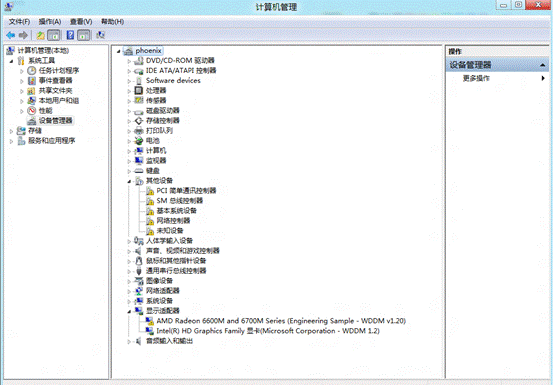The height and width of the screenshot is (385, 553).
Task: Click the keyboard icon beside 键盘
Action: pos(139,171)
